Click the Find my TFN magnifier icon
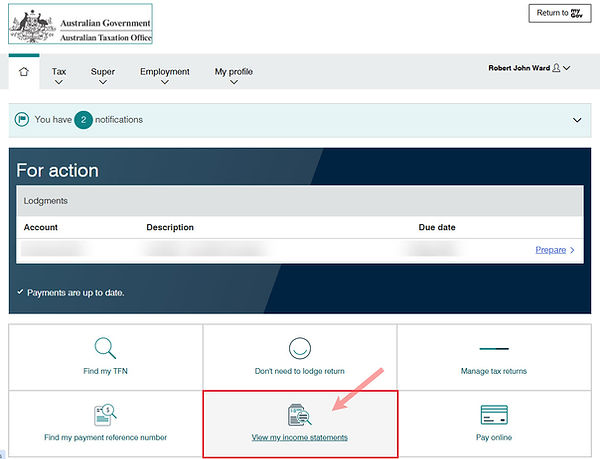This screenshot has height=459, width=600. coord(105,348)
